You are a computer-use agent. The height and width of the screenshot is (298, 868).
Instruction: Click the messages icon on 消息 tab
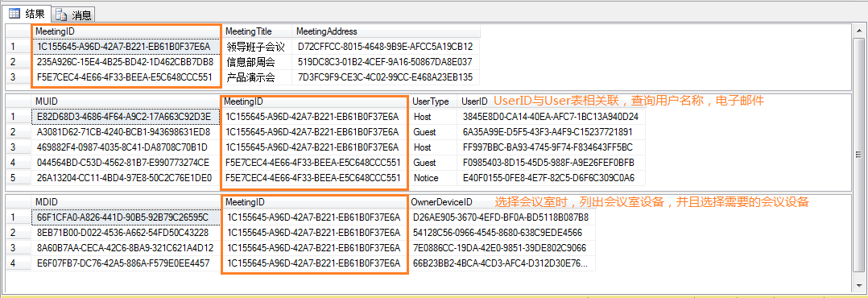click(62, 15)
